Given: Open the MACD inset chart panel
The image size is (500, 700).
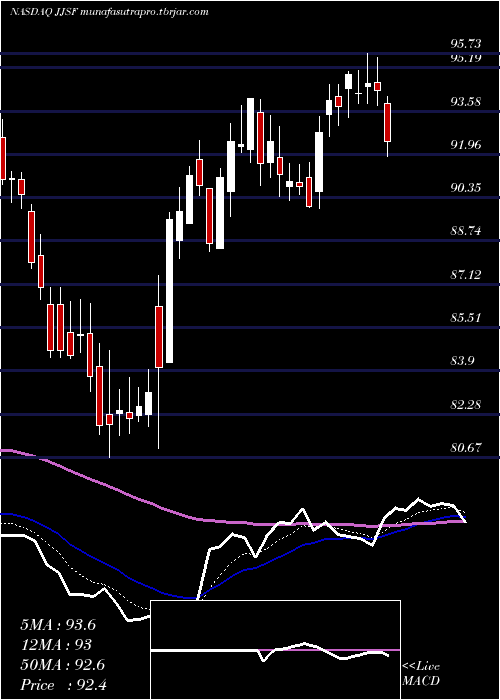Looking at the screenshot, I should pos(276,650).
